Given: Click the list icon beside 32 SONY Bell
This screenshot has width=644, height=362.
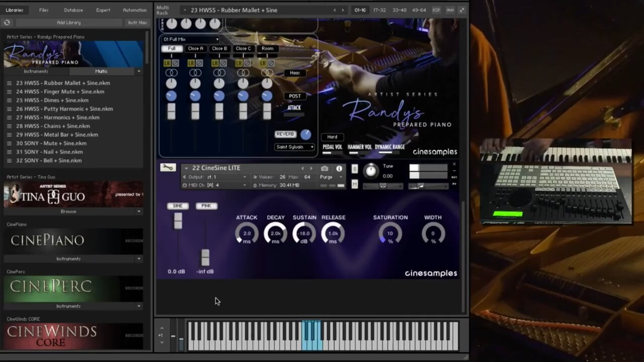Looking at the screenshot, I should pyautogui.click(x=9, y=160).
